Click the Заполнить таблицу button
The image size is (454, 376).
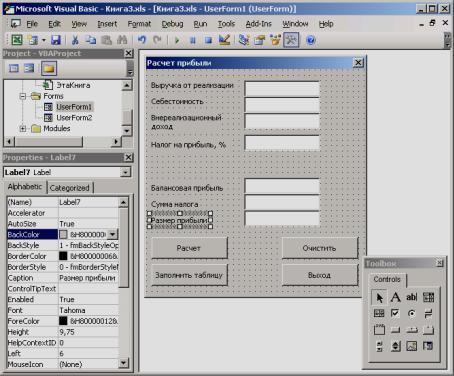click(189, 275)
